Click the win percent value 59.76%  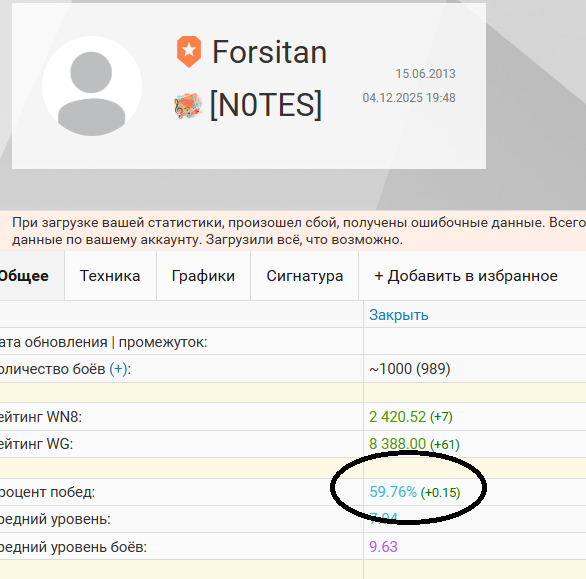tap(393, 492)
